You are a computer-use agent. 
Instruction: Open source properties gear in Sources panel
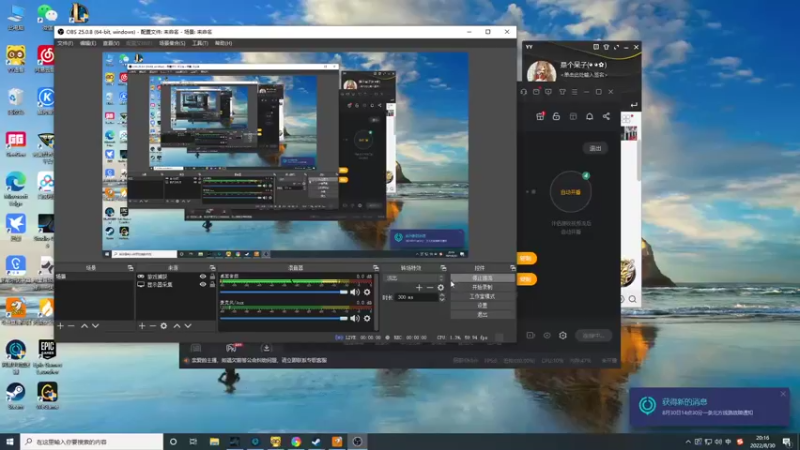point(164,326)
